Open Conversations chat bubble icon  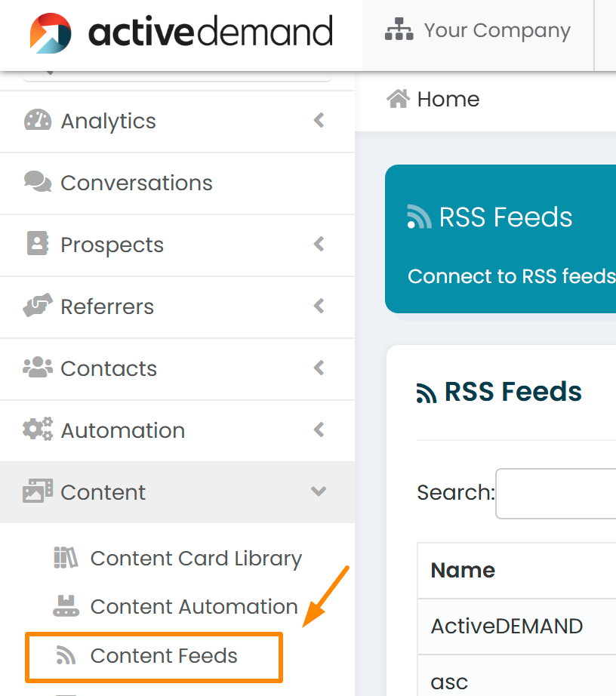[x=38, y=181]
